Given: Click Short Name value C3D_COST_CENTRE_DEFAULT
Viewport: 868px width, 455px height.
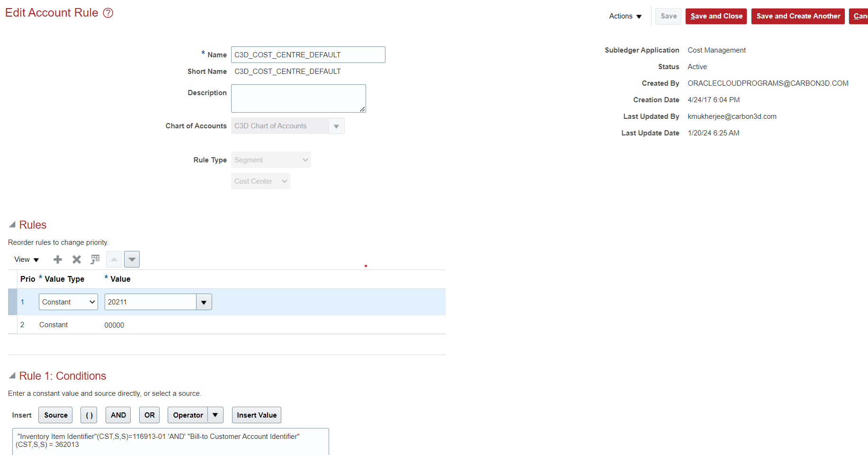Looking at the screenshot, I should [x=287, y=71].
